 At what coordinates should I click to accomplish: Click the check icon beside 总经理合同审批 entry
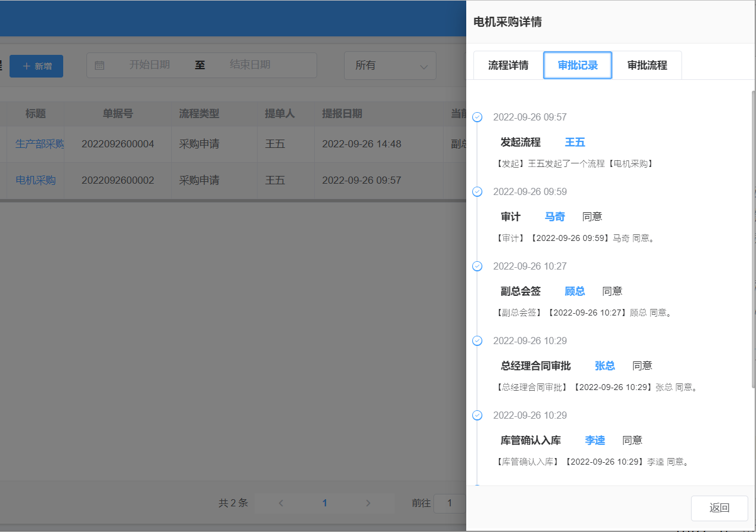click(x=477, y=341)
